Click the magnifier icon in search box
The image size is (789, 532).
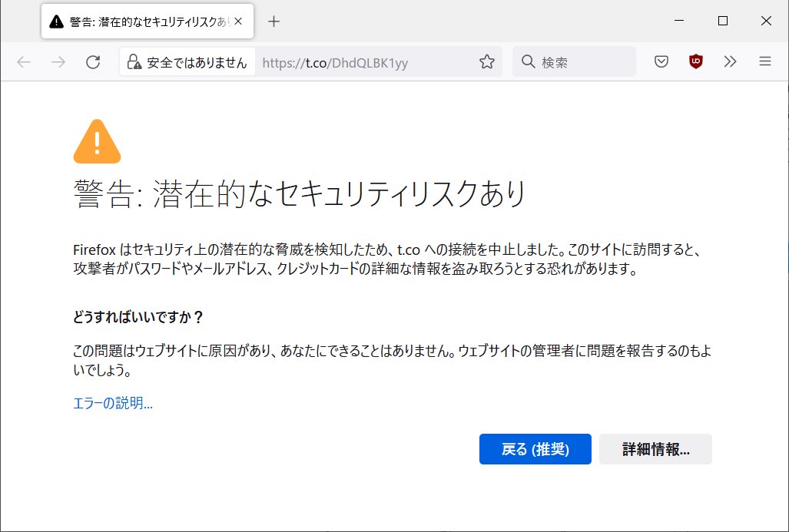tap(528, 61)
